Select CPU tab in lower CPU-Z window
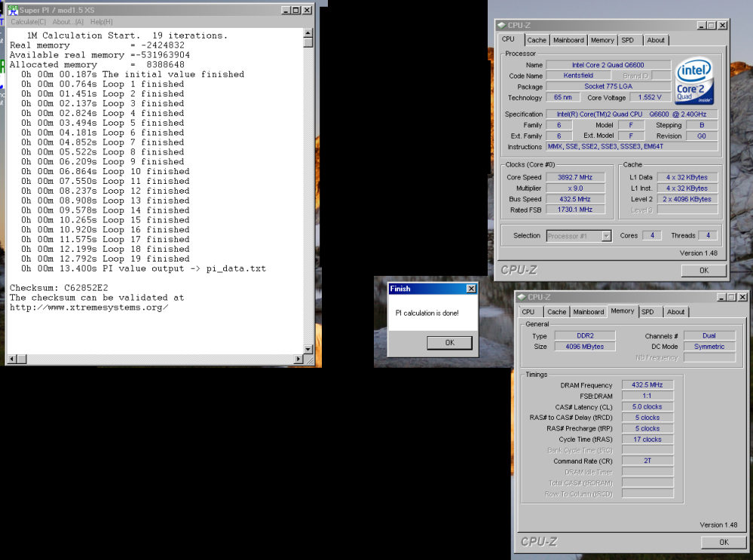The width and height of the screenshot is (753, 560). (528, 312)
